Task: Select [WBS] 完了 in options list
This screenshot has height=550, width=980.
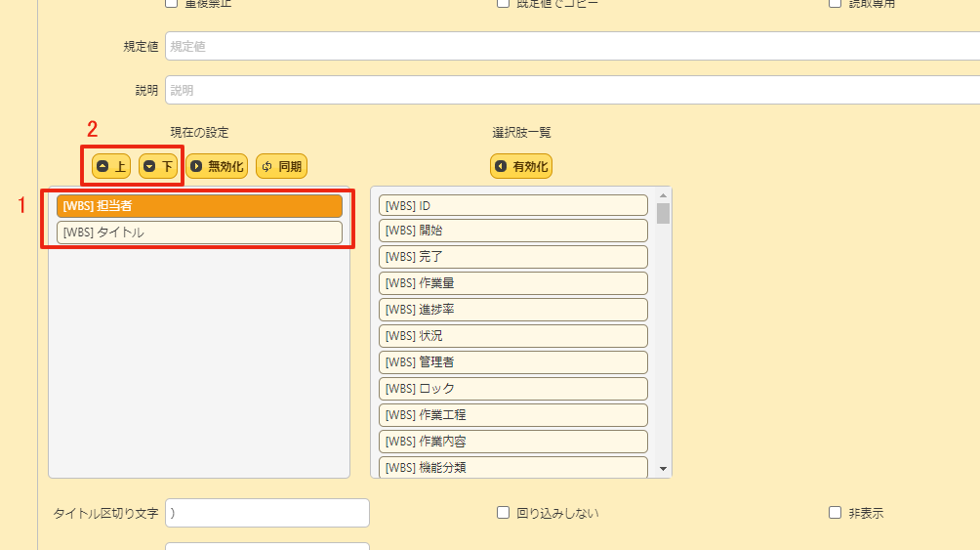Action: (x=513, y=257)
